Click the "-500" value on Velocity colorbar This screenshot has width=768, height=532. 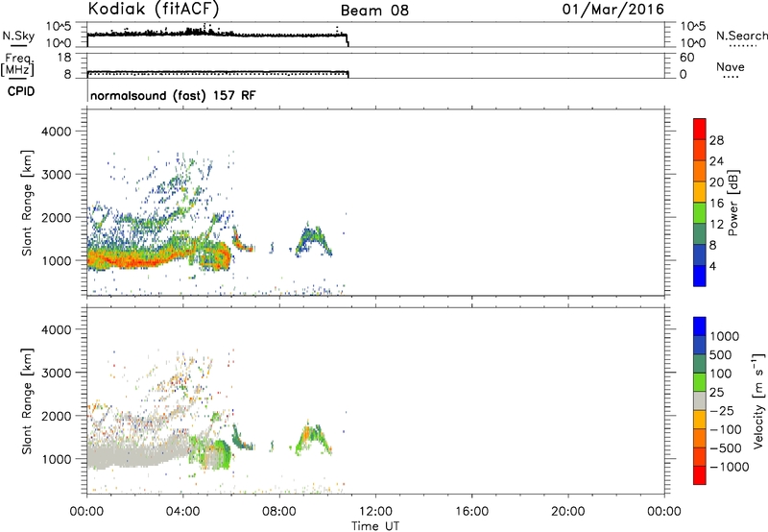click(x=726, y=448)
